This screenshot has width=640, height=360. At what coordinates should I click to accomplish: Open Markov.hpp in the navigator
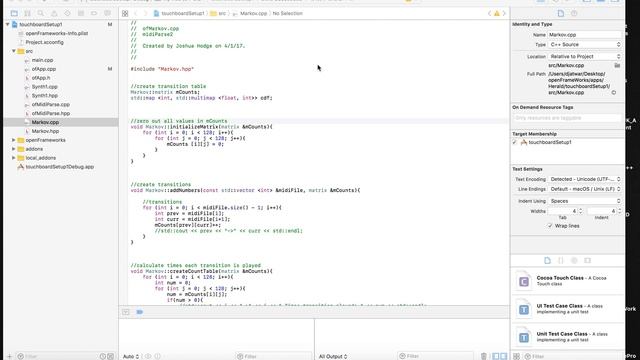(x=45, y=131)
